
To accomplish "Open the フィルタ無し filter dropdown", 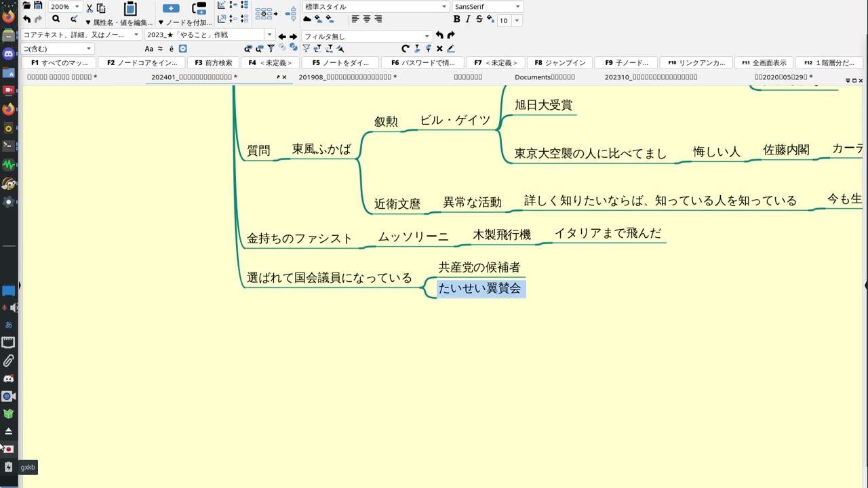I will pyautogui.click(x=427, y=37).
